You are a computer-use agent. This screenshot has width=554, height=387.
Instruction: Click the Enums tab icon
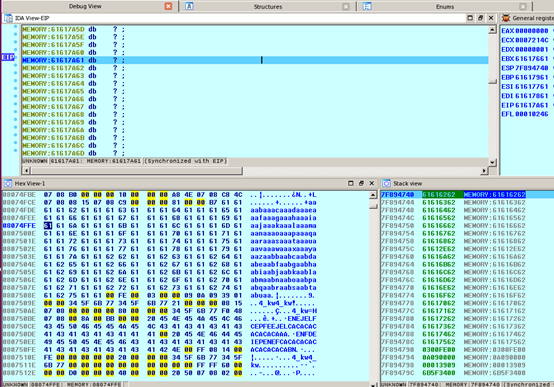click(x=367, y=6)
